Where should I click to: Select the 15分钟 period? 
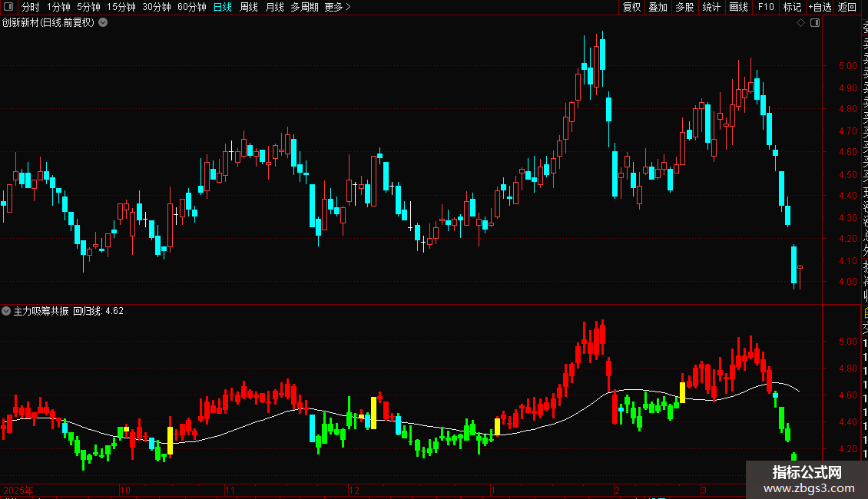point(121,7)
